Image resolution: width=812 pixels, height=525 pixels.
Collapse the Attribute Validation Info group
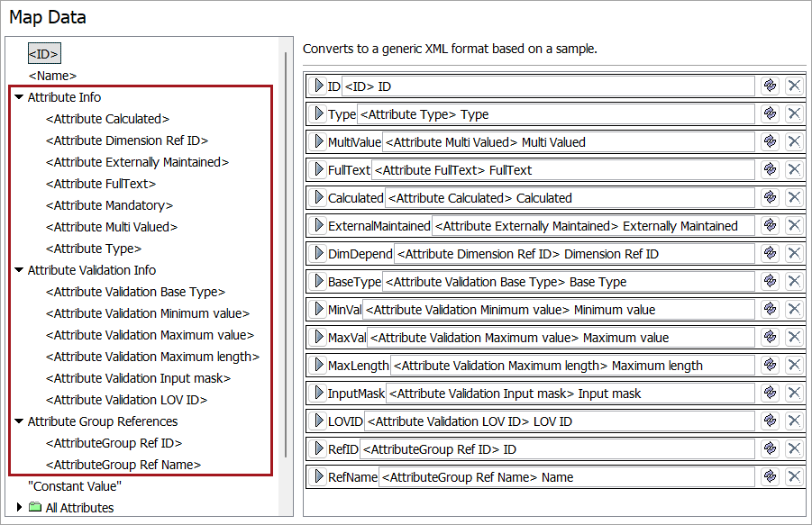19,270
